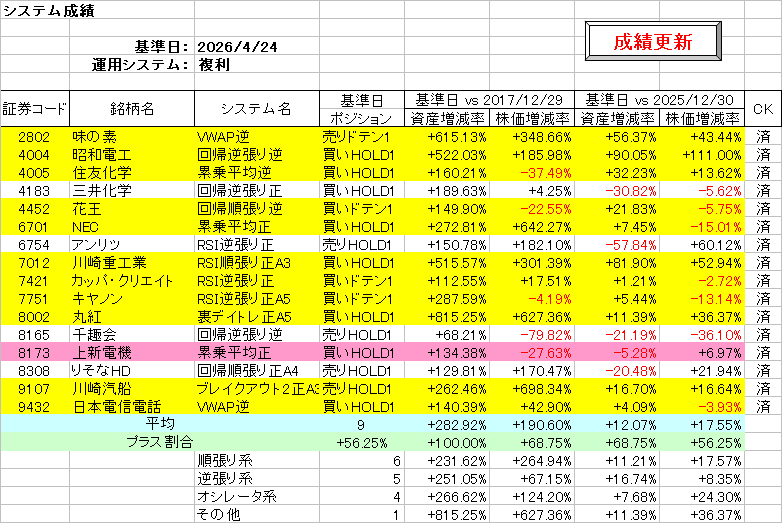This screenshot has width=782, height=523.
Task: Select the 売りHOLD1 position for アンリツ
Action: [362, 244]
